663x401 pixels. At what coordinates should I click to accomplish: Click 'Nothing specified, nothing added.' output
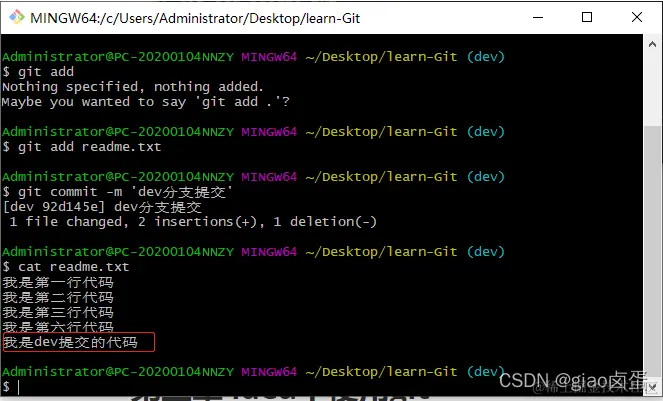coord(133,87)
